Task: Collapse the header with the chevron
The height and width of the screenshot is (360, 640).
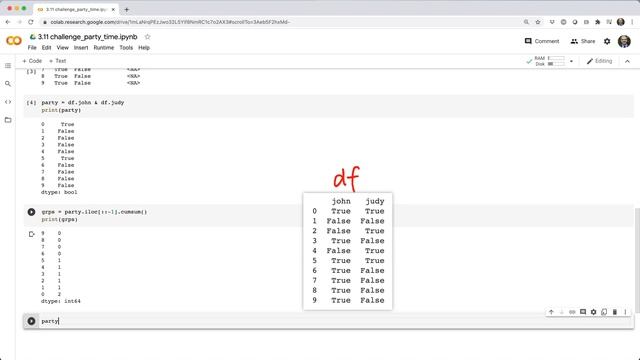Action: pyautogui.click(x=627, y=61)
